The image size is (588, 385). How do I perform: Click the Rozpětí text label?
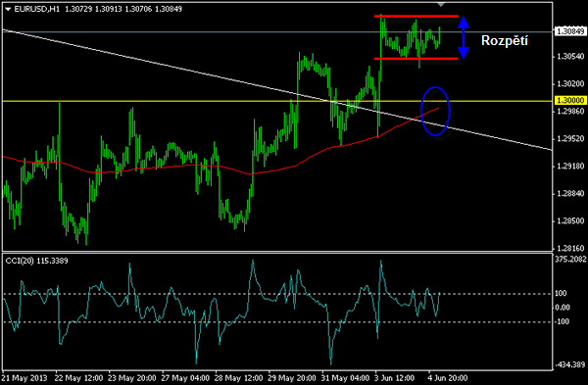pyautogui.click(x=505, y=40)
